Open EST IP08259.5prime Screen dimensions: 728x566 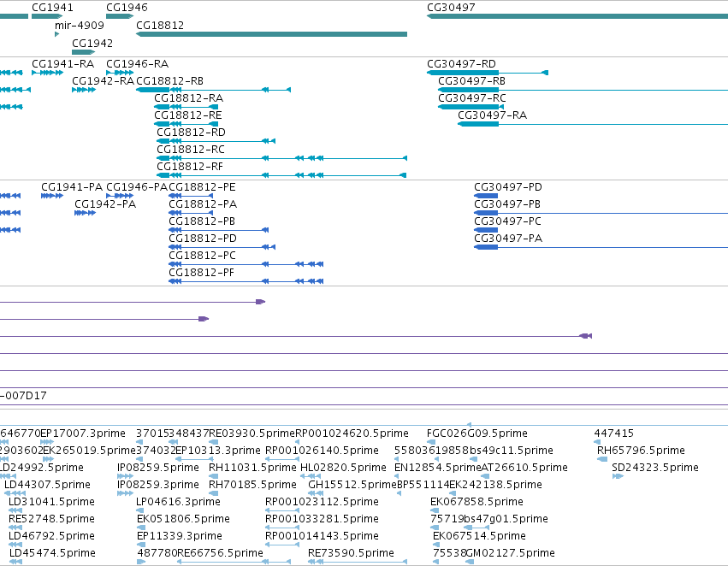pos(158,468)
